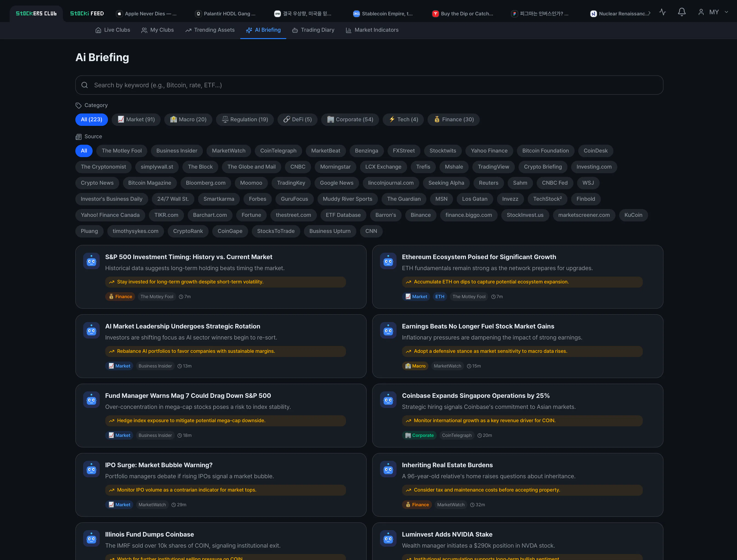This screenshot has height=560, width=737.
Task: Click the Source newspaper icon label
Action: coord(89,137)
